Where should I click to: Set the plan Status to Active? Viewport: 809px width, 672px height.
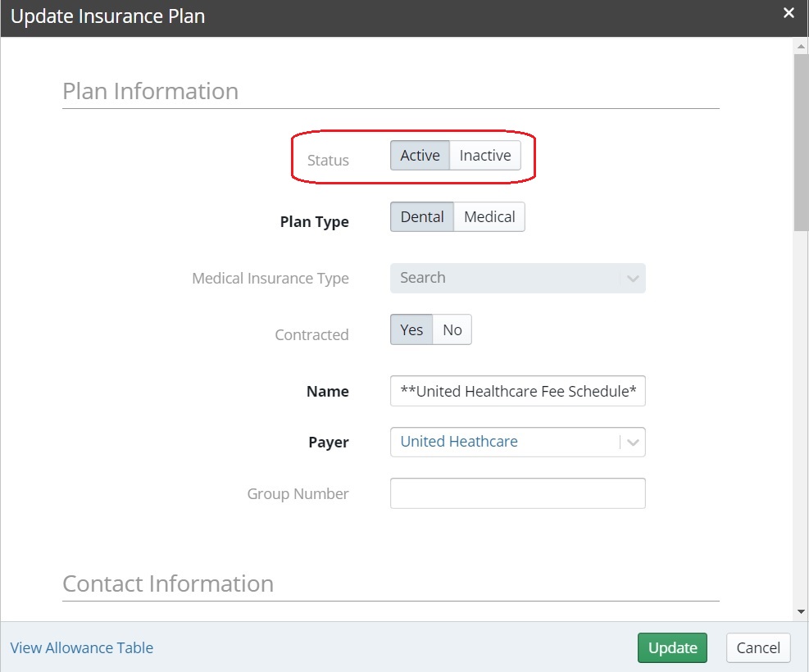[420, 155]
